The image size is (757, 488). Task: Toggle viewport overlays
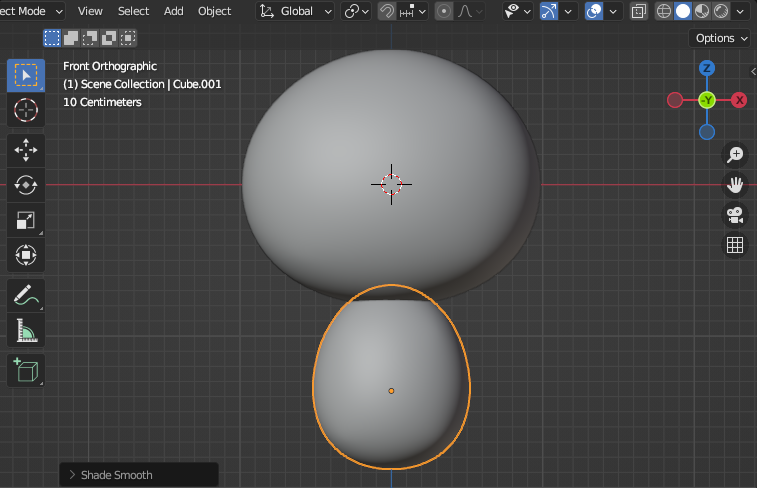[x=594, y=11]
